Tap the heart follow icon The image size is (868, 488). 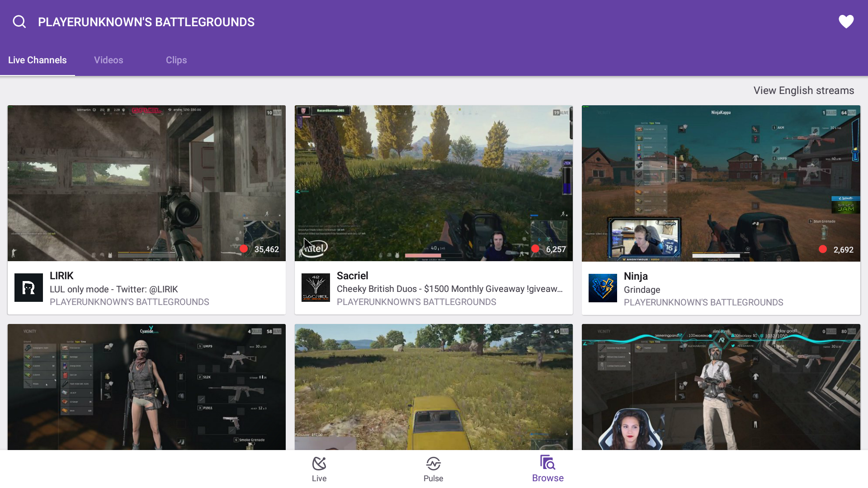[x=846, y=22]
